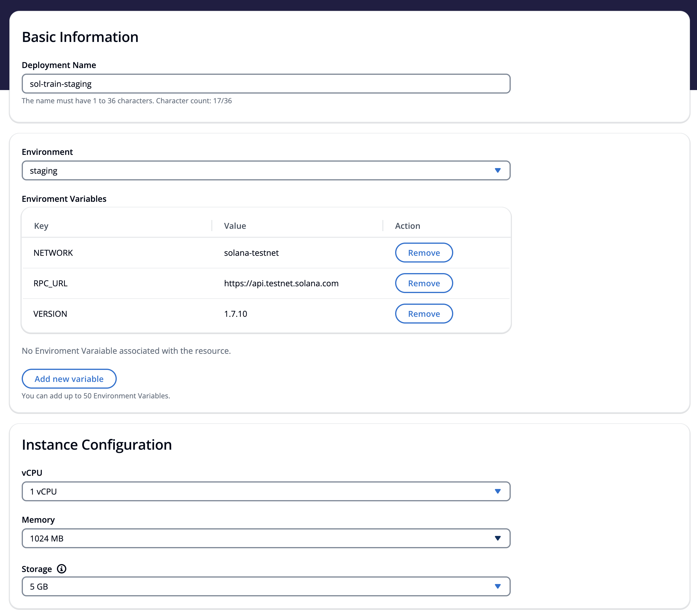Click the Enviroment Variables section label

click(x=64, y=199)
